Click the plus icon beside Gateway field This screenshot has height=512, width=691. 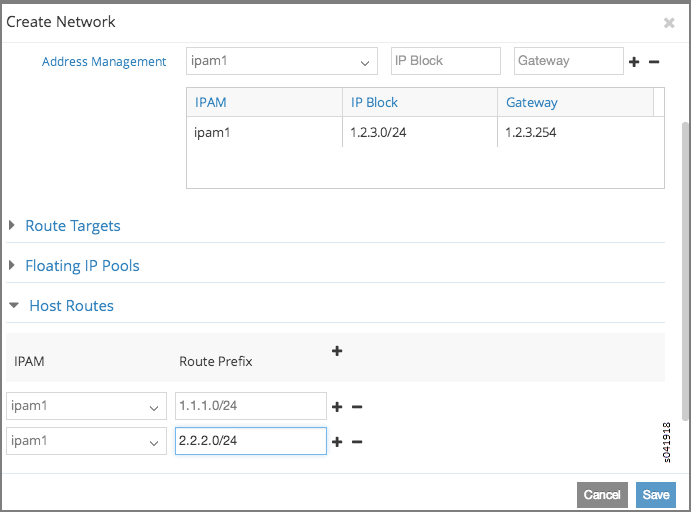[x=634, y=62]
